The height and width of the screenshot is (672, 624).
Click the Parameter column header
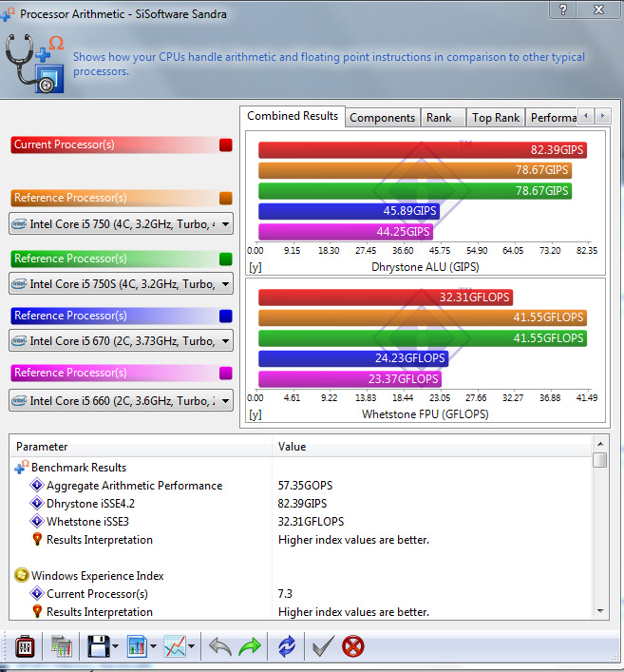(141, 447)
